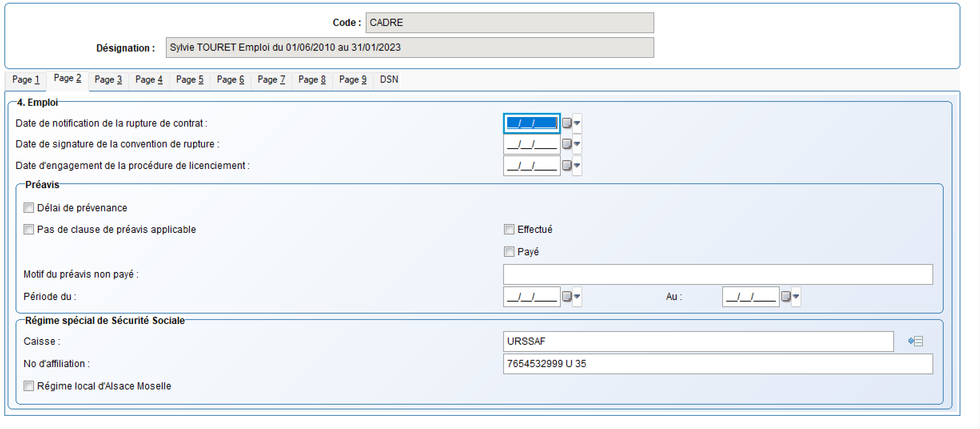980x429 pixels.
Task: Click Désignation field with Sylvie TOURET
Action: click(x=410, y=48)
